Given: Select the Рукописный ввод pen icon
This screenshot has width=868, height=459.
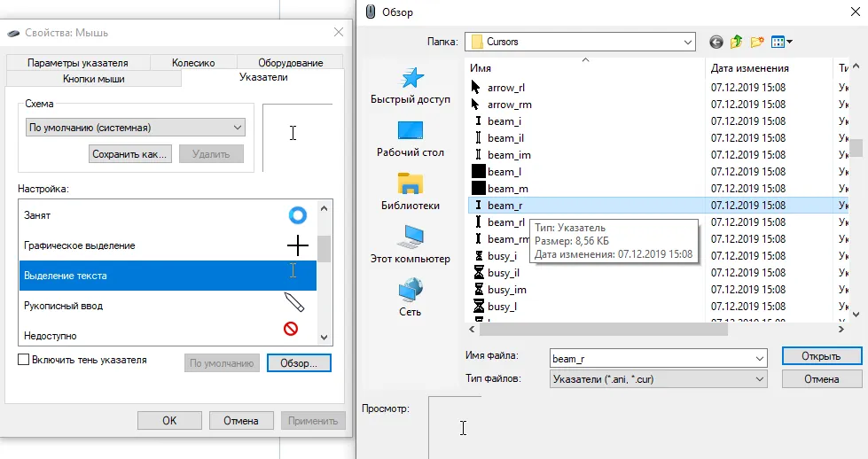Looking at the screenshot, I should point(294,302).
